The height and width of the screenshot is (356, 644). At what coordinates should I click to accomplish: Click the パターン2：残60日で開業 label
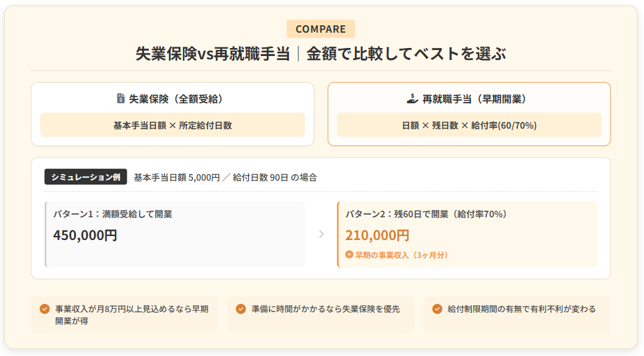[426, 214]
